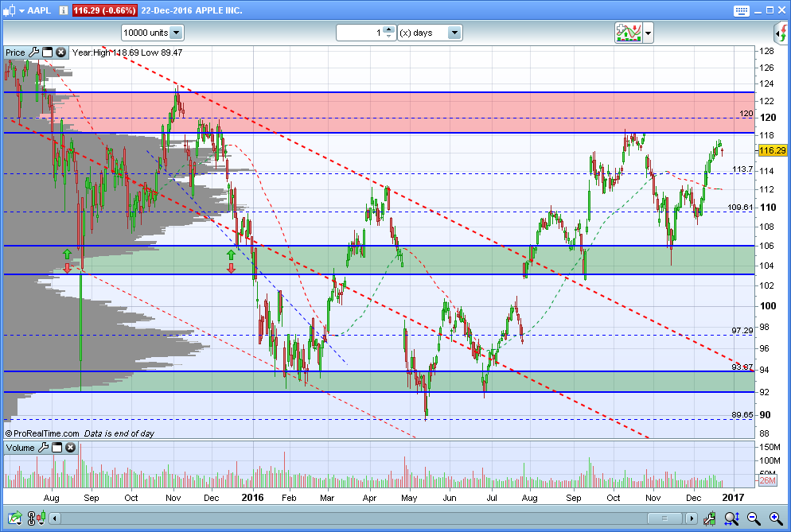Click the 2017 time axis label
Image resolution: width=791 pixels, height=532 pixels.
coord(733,498)
